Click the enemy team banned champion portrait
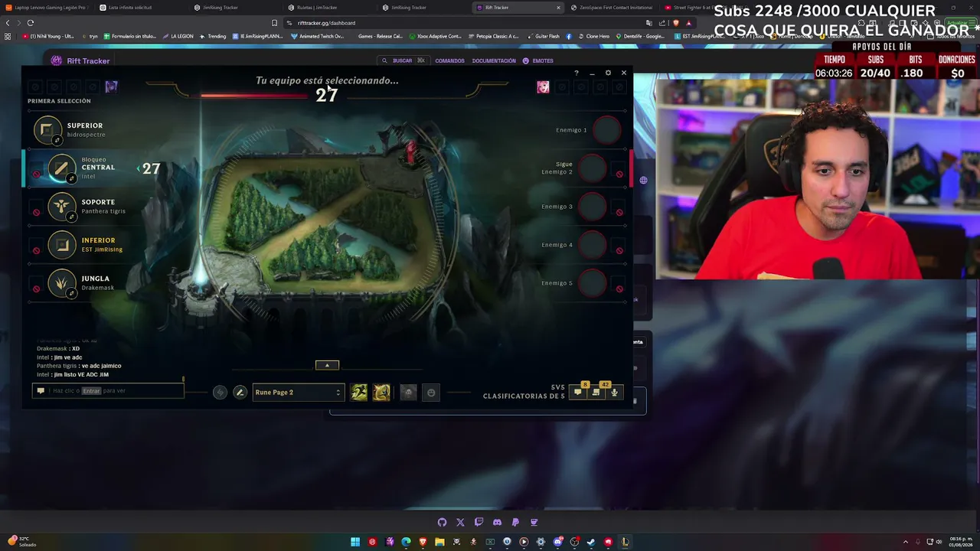Image resolution: width=980 pixels, height=551 pixels. [x=543, y=87]
